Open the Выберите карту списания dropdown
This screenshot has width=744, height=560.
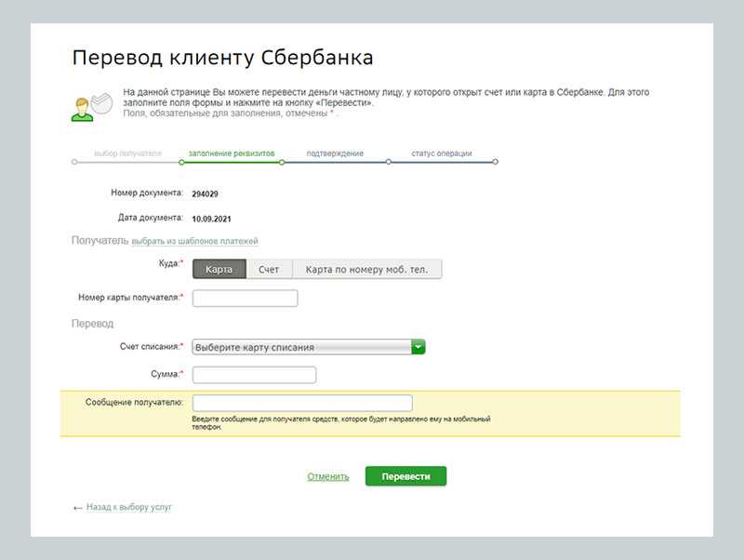tap(309, 347)
